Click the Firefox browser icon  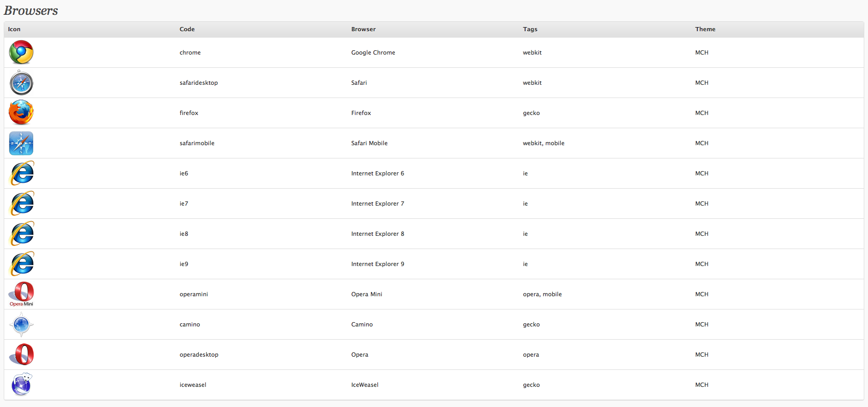click(x=21, y=113)
